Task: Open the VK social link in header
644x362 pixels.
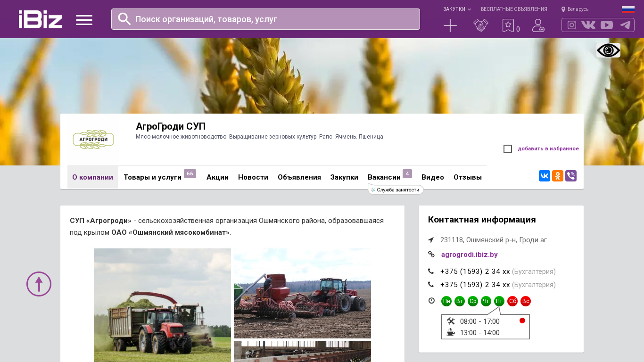Action: pyautogui.click(x=588, y=25)
